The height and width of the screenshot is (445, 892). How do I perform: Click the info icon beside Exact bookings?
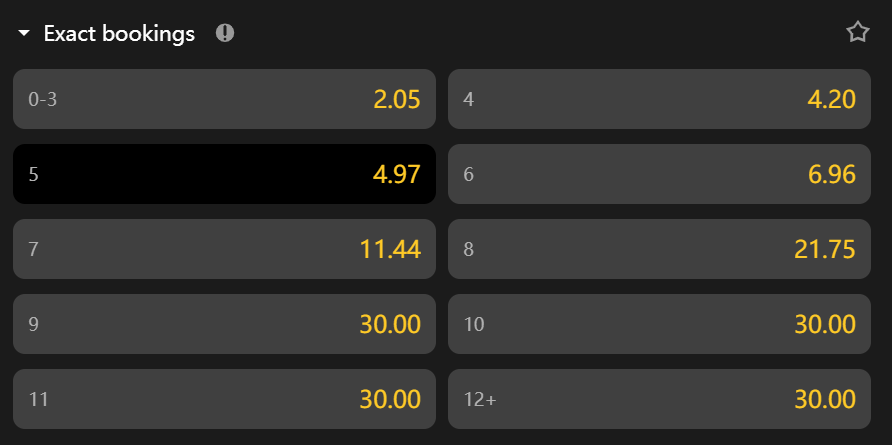click(x=225, y=33)
